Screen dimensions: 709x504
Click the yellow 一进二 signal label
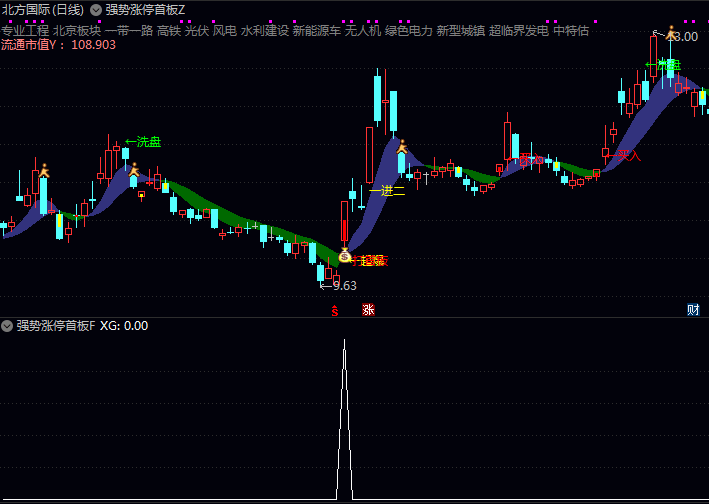387,191
